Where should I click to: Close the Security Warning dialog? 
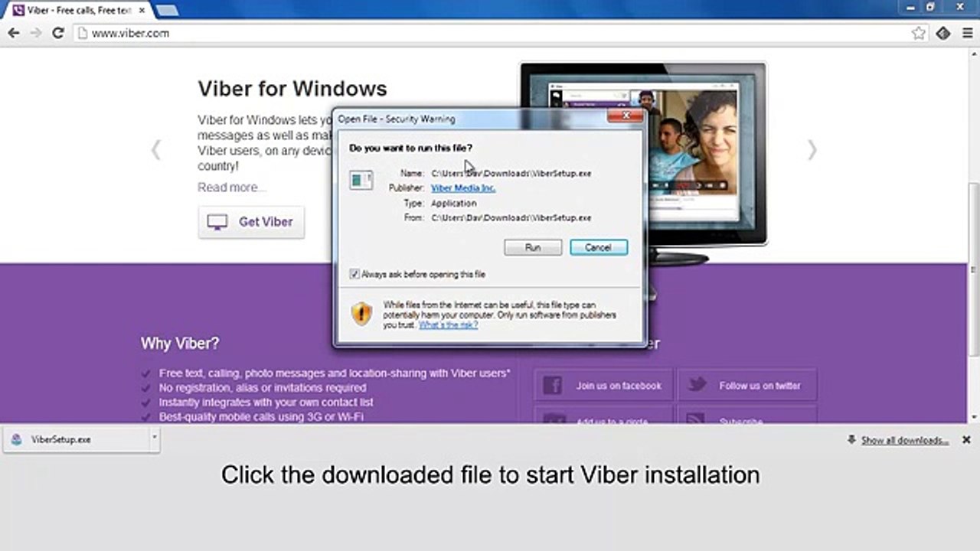click(x=626, y=117)
